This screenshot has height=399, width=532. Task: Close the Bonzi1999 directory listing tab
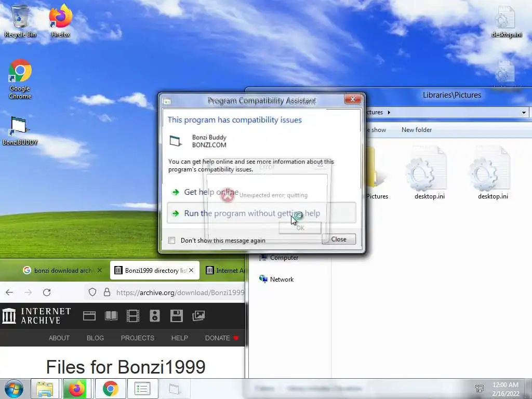pos(191,270)
